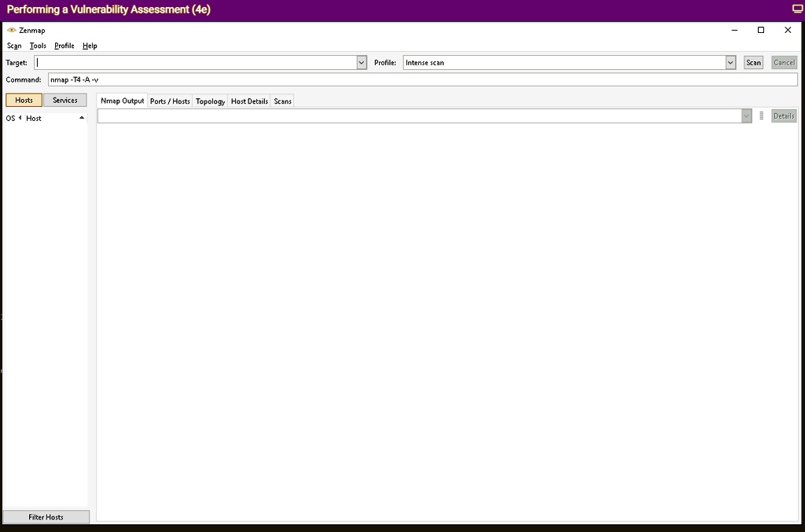Switch to the Ports / Hosts tab
The width and height of the screenshot is (805, 532).
point(170,101)
